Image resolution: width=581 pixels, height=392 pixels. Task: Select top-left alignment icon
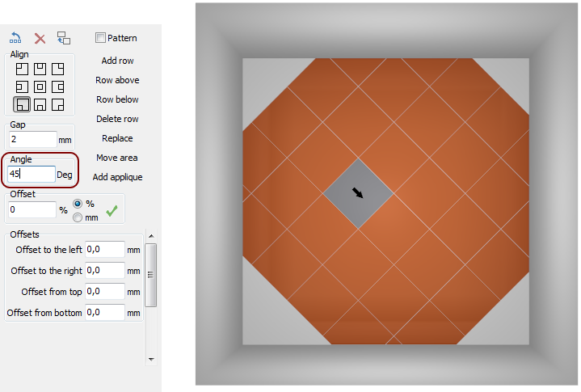(22, 69)
